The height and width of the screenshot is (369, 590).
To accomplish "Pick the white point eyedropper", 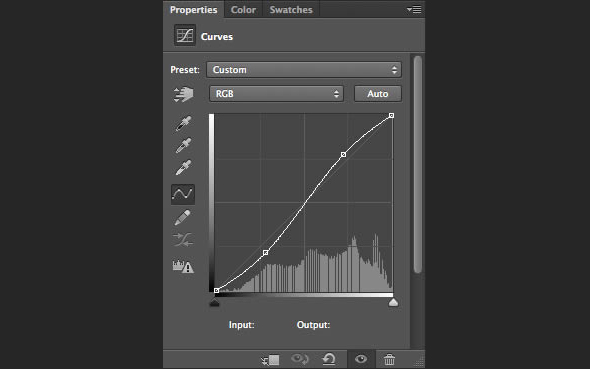I will click(x=183, y=167).
